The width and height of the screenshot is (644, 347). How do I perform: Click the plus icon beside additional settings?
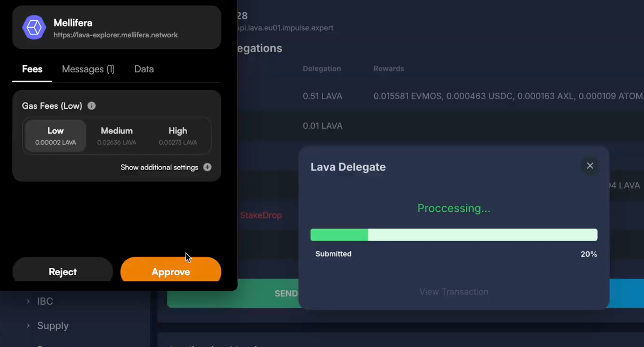pyautogui.click(x=207, y=167)
